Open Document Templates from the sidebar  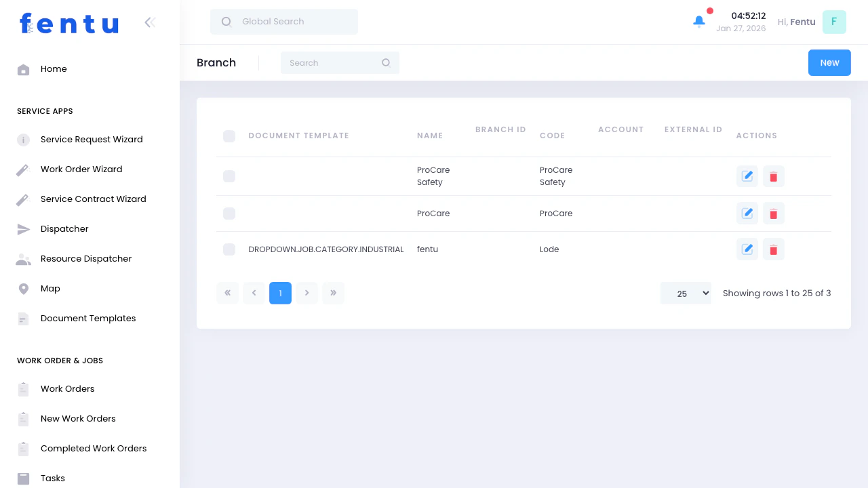88,318
